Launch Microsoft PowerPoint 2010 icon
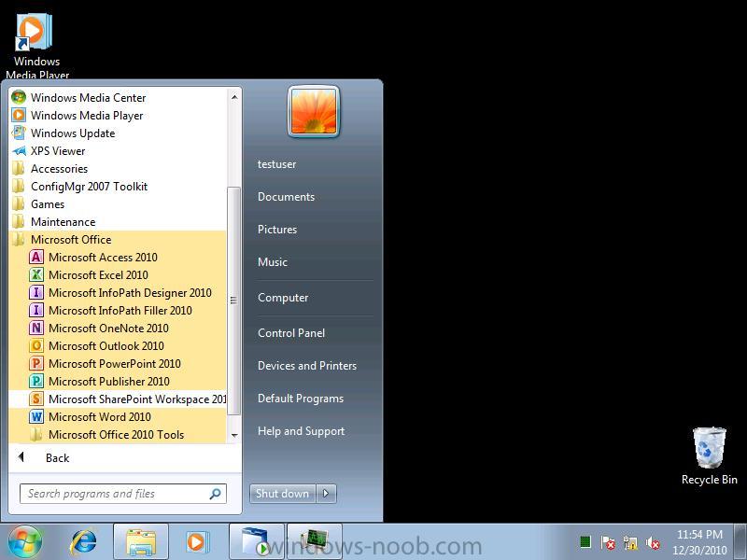 (x=36, y=363)
